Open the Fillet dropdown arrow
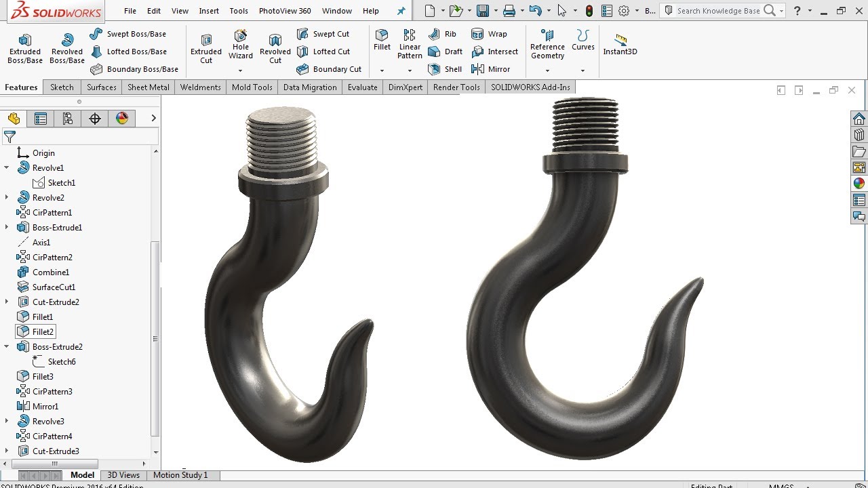Viewport: 868px width, 488px height. (x=382, y=70)
